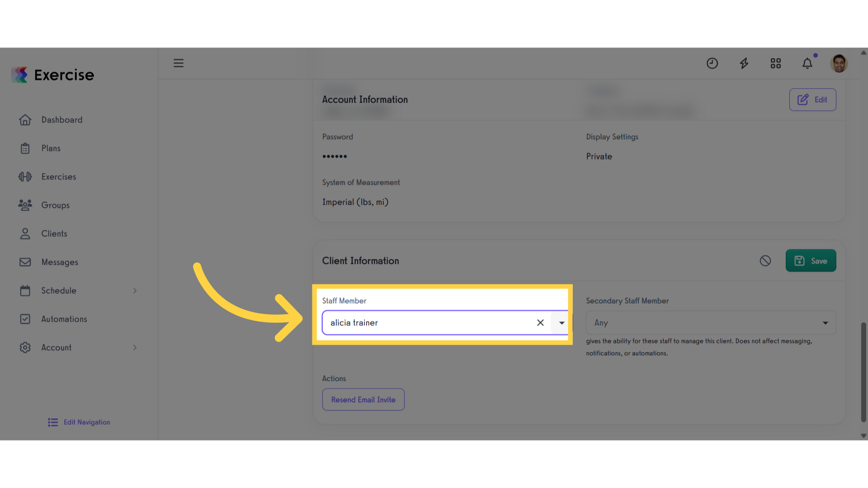
Task: Clear the Staff Member selection
Action: click(x=540, y=323)
